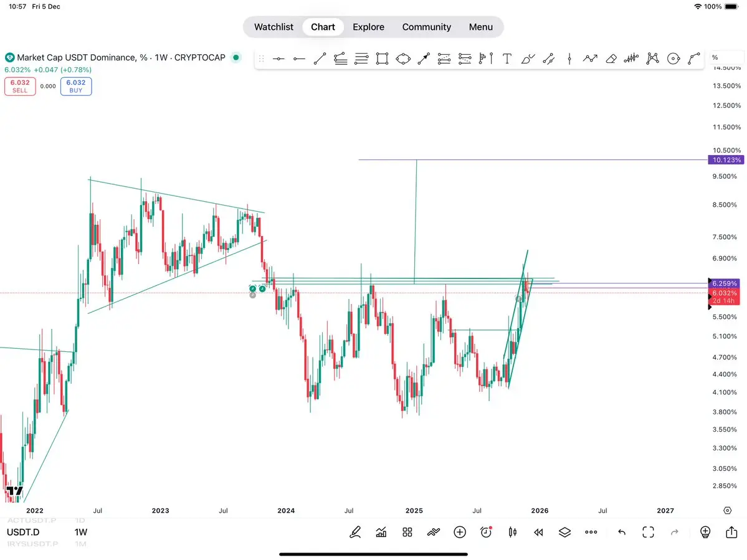Select the volume profile range tool
This screenshot has height=560, width=747.
click(486, 59)
